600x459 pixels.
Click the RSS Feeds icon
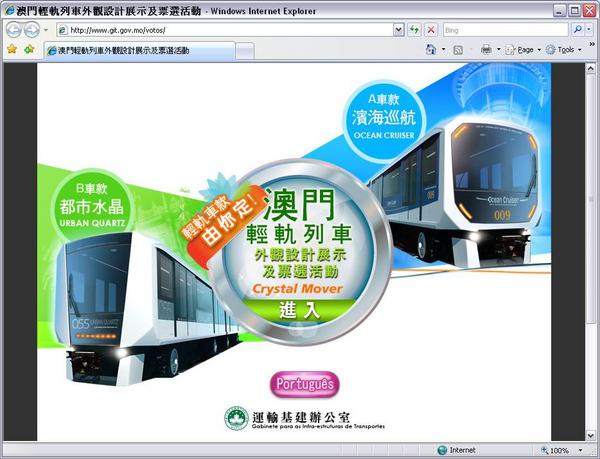pos(458,50)
